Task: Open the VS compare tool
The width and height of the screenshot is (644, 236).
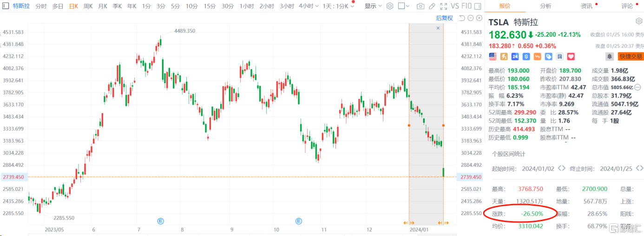Action: 455,6
